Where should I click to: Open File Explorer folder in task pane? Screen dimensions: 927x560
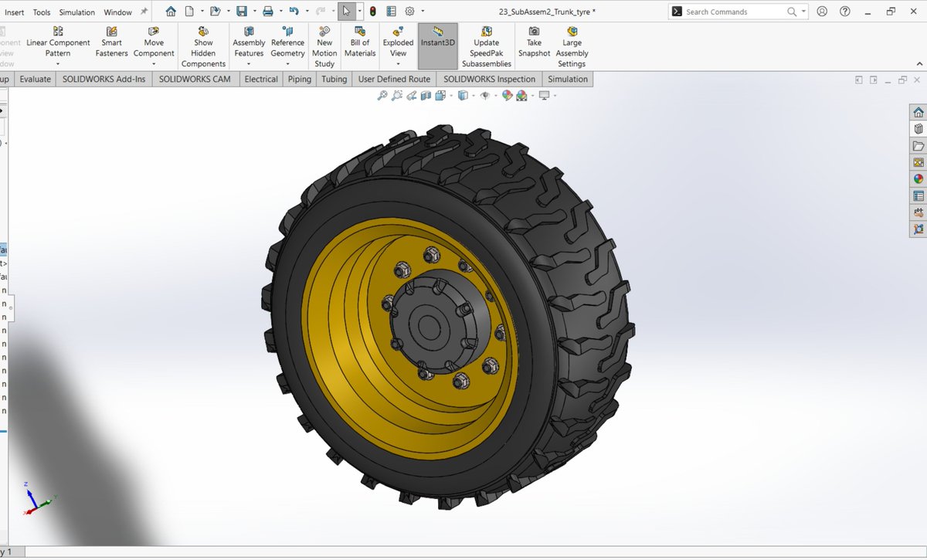click(x=919, y=146)
